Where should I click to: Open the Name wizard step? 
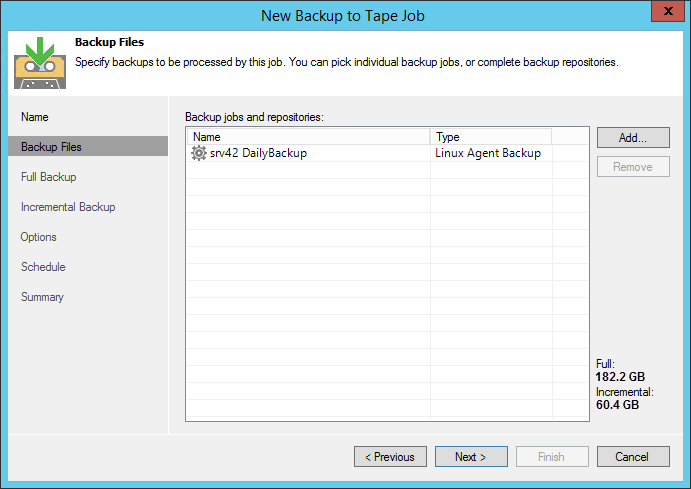35,117
